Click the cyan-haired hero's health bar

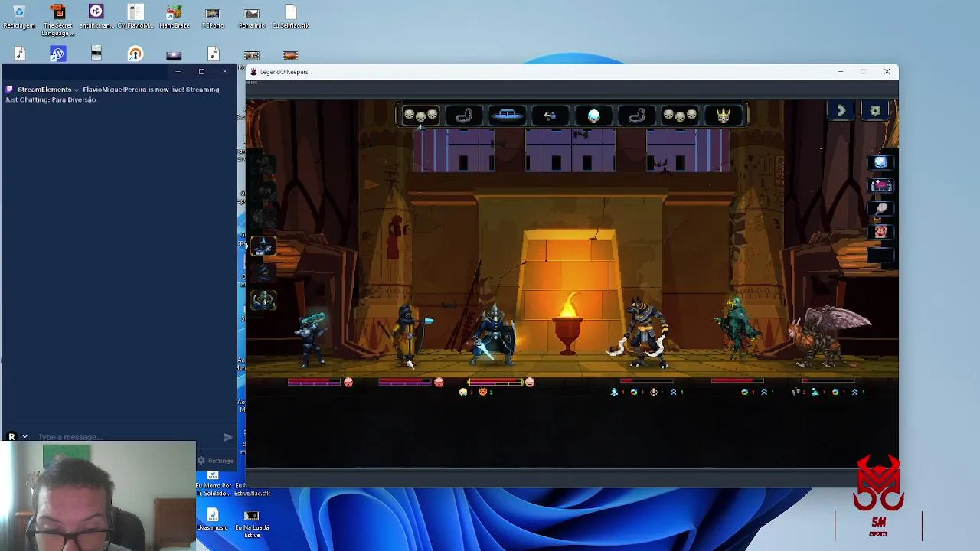314,382
